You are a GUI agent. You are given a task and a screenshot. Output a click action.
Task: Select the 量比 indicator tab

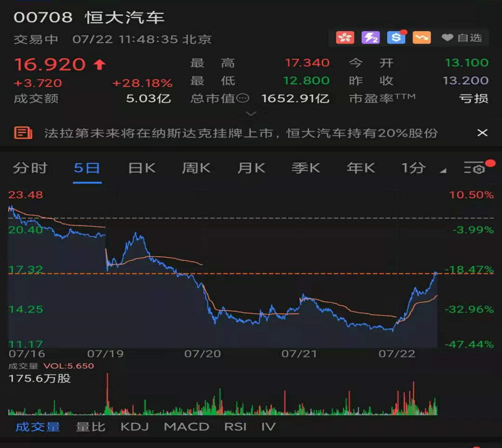(x=89, y=427)
